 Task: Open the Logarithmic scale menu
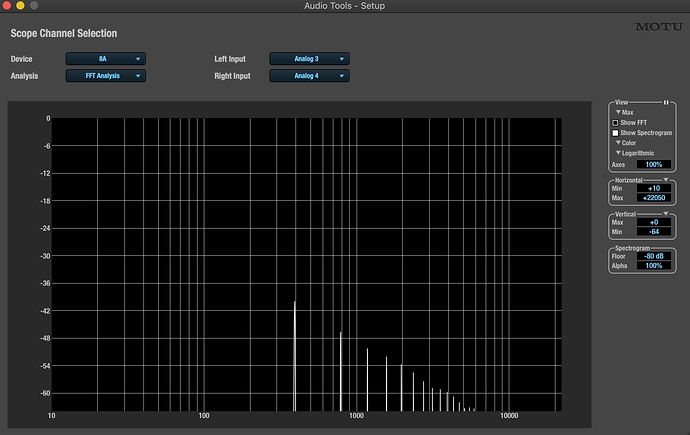coord(635,153)
